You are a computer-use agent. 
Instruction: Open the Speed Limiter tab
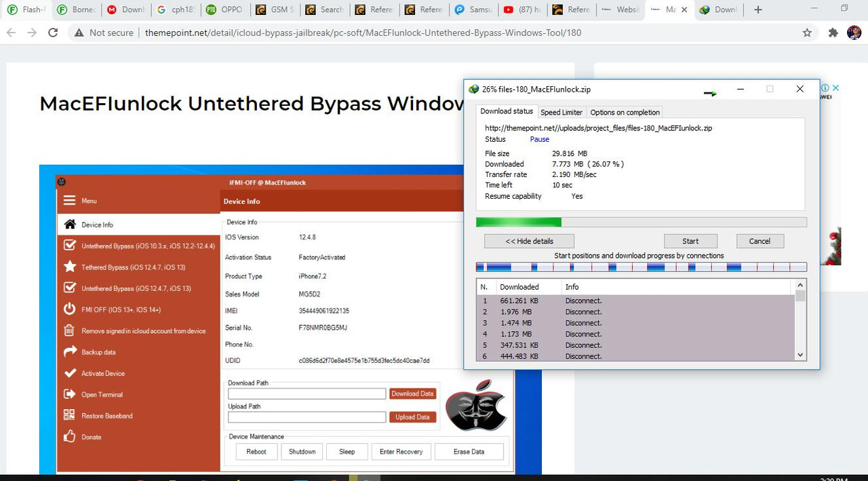pyautogui.click(x=561, y=112)
